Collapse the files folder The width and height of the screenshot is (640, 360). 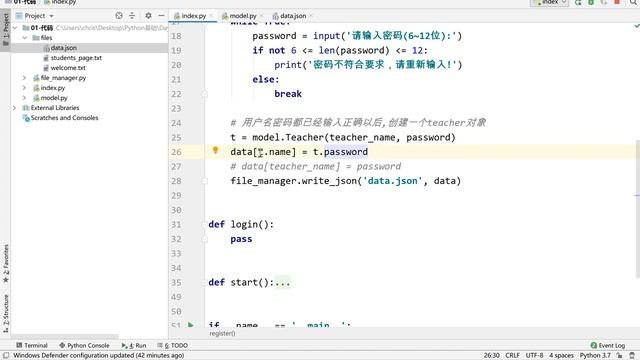[24, 38]
